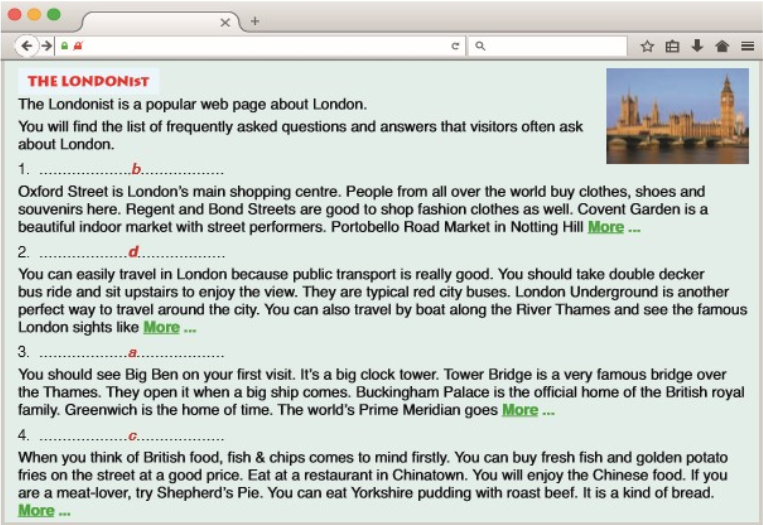Open the hamburger menu

[747, 46]
